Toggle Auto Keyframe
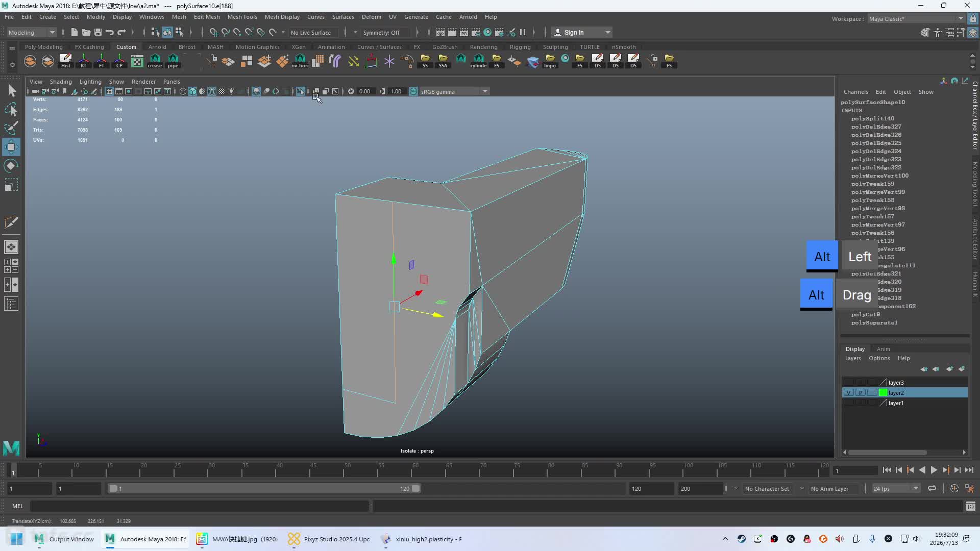 click(x=954, y=489)
